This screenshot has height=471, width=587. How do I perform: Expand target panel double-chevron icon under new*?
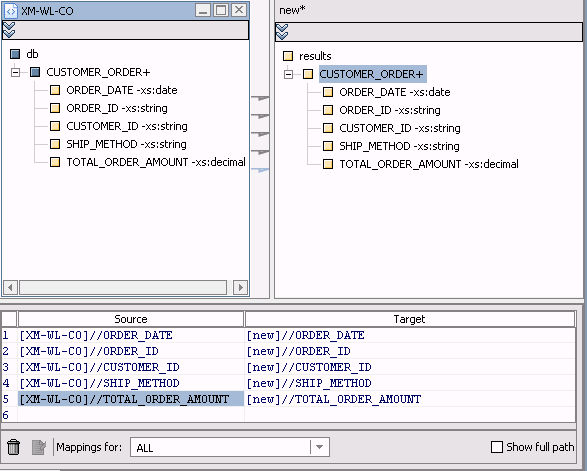pyautogui.click(x=282, y=32)
